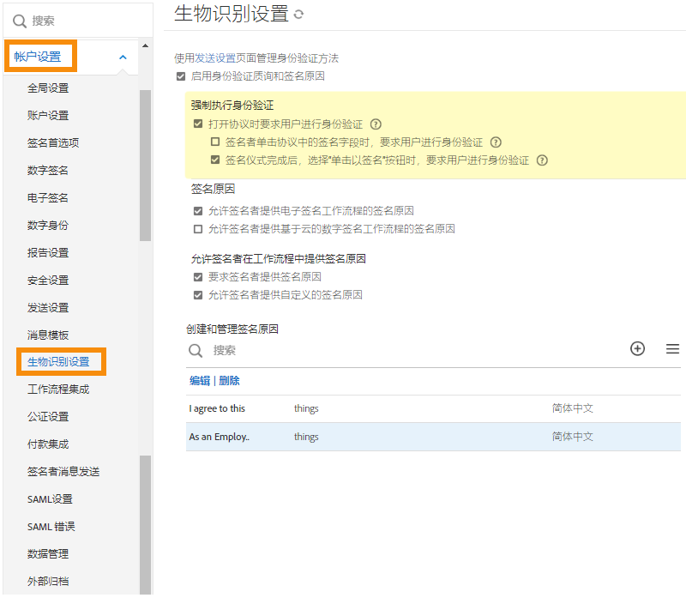Viewport: 686px width, 616px height.
Task: Uncheck 启用身份验证质询和签名原因
Action: [x=180, y=76]
